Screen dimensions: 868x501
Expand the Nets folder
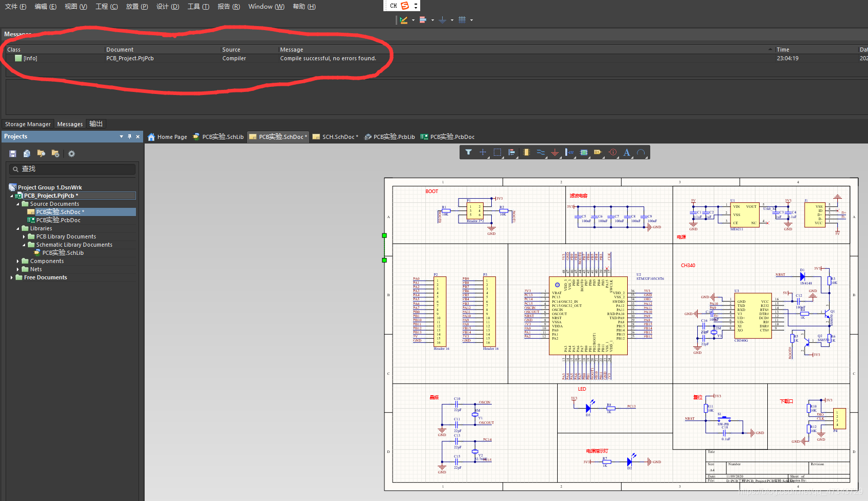coord(18,269)
